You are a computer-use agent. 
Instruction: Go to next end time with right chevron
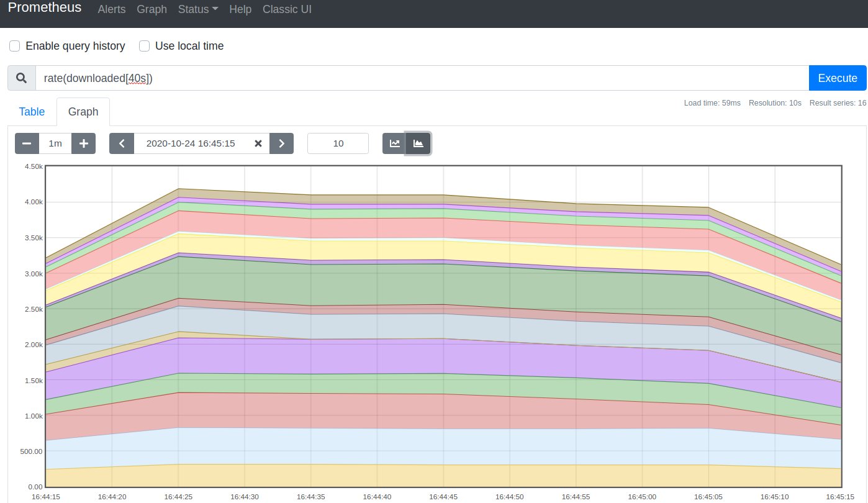[281, 143]
